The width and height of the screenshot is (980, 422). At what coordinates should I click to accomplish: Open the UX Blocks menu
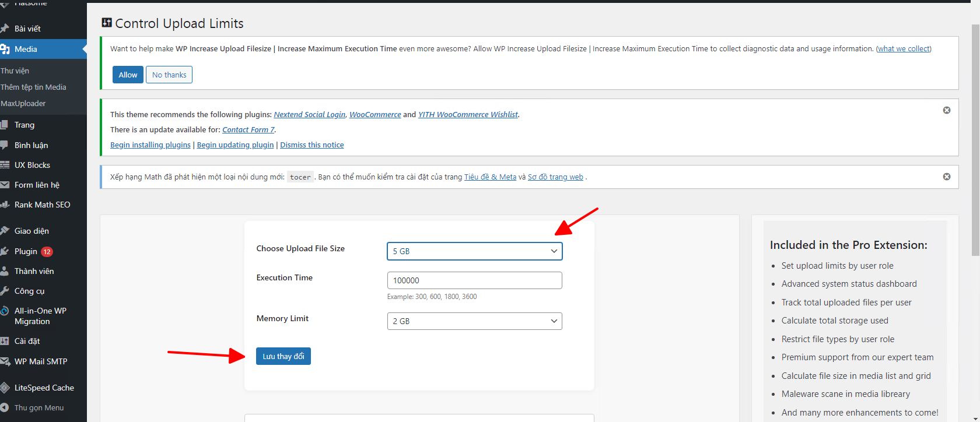point(32,165)
